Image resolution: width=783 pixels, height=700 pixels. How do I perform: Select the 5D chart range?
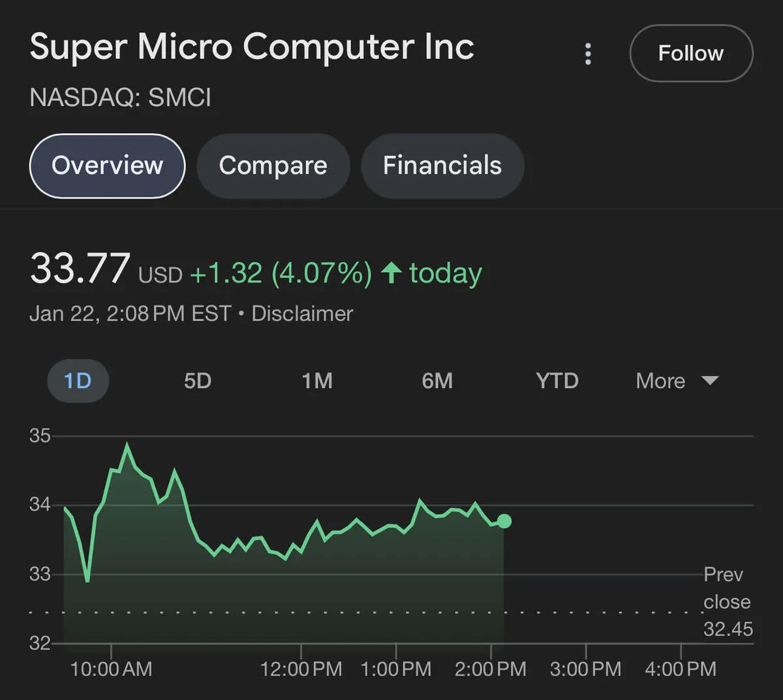coord(198,381)
